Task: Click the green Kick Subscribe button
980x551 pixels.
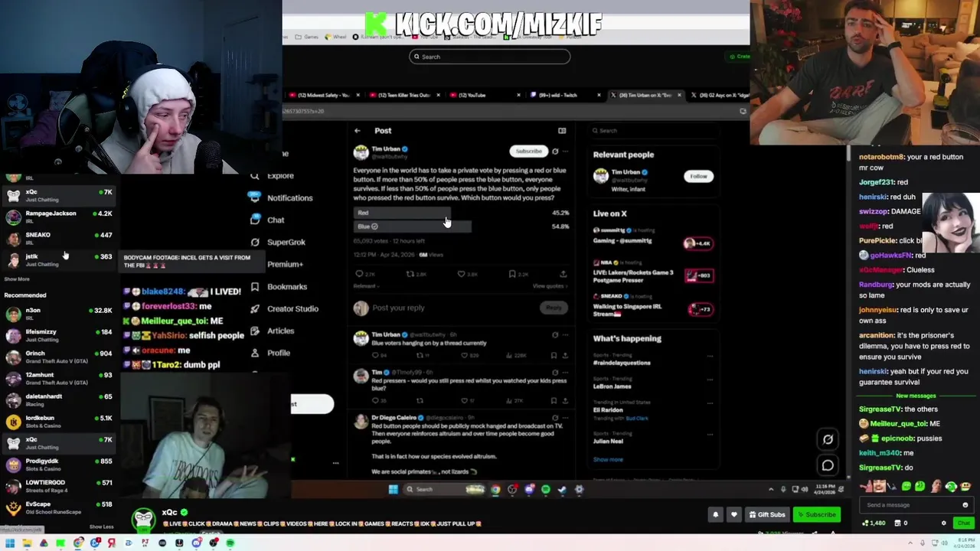Action: (815, 515)
